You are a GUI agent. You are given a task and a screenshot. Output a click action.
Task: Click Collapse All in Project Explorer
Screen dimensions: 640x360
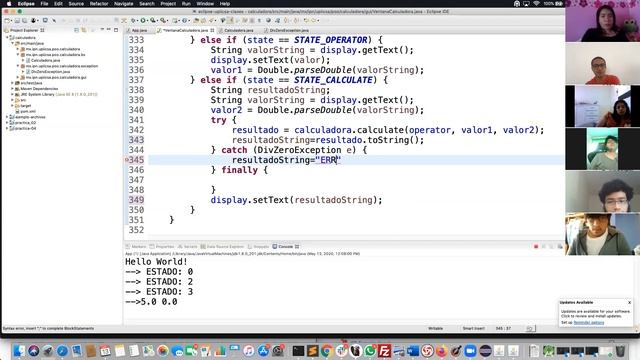coord(76,30)
